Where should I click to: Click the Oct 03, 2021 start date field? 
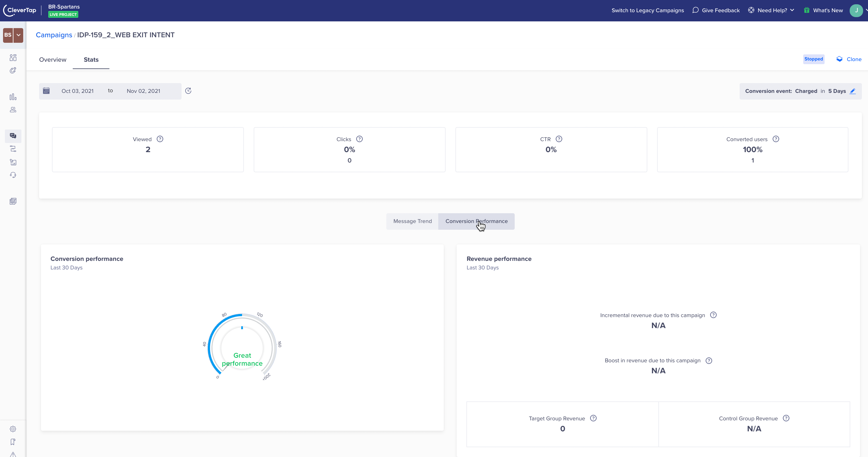78,91
